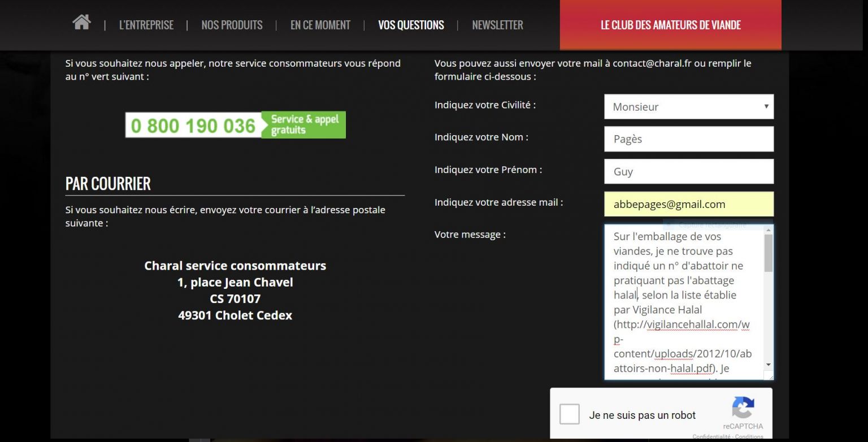The image size is (868, 442).
Task: Click the message scrollbar up arrow
Action: pos(769,229)
